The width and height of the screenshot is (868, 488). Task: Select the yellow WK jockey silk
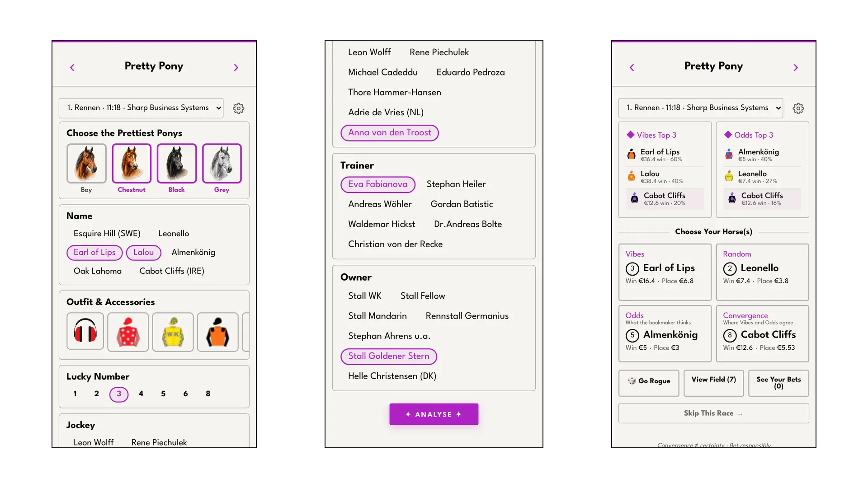[173, 332]
